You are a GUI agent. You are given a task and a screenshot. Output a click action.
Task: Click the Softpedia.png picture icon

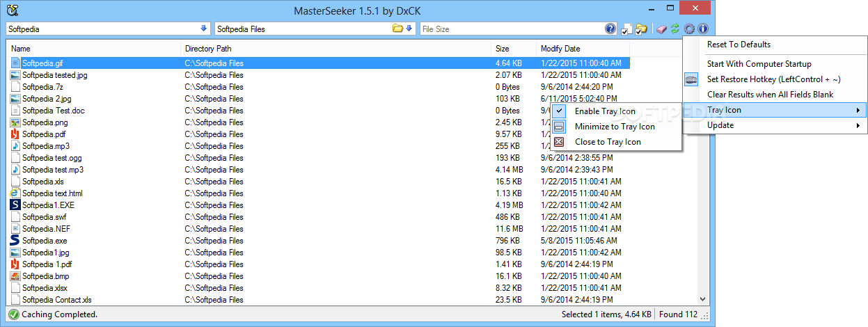[x=15, y=122]
